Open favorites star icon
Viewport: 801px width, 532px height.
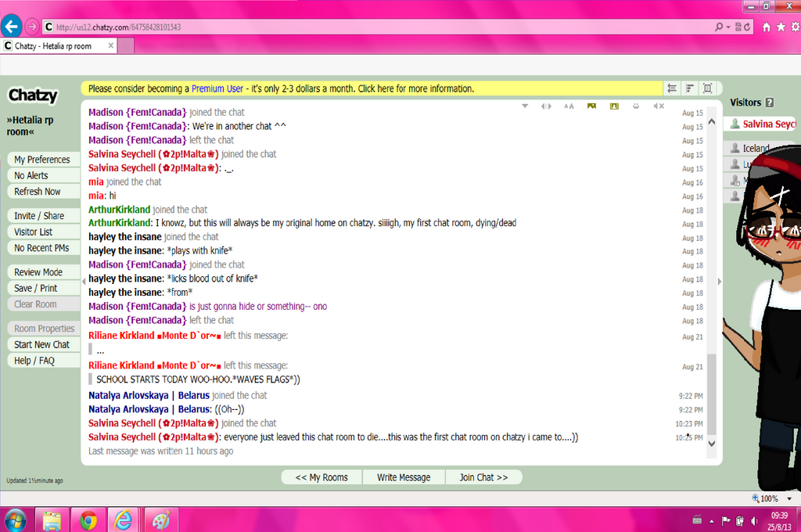[x=781, y=27]
